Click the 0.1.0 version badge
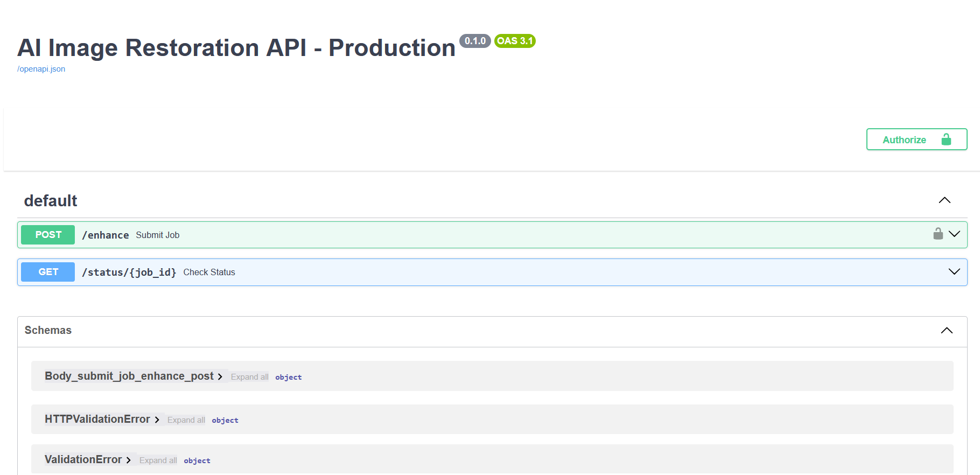Screen dimensions: 980x475 [x=475, y=41]
